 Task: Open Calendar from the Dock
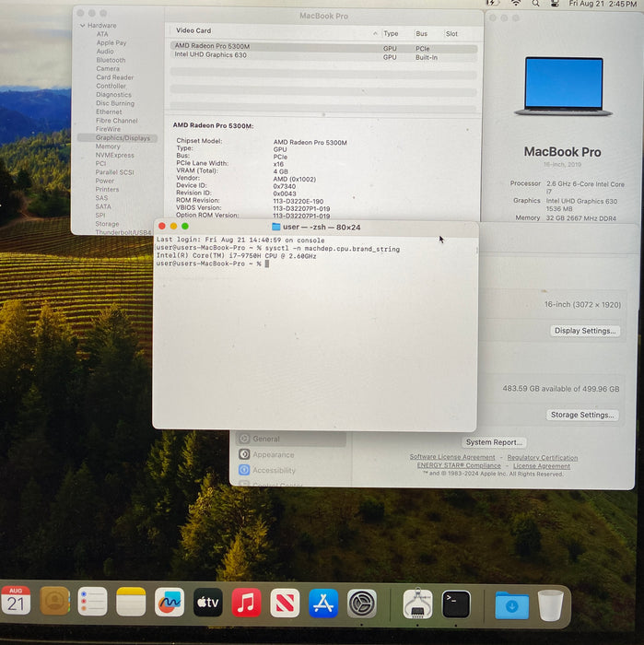(x=16, y=601)
